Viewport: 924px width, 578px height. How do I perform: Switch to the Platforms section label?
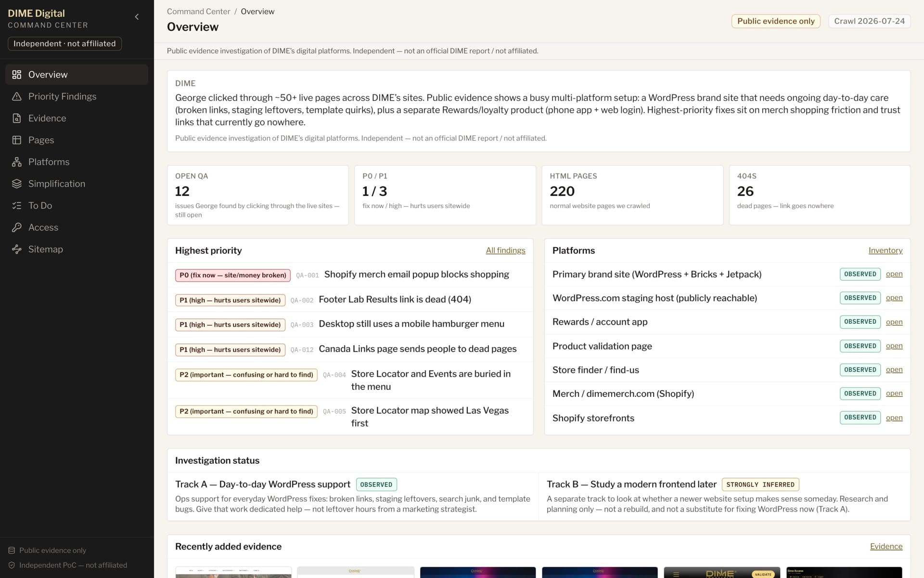(x=49, y=162)
